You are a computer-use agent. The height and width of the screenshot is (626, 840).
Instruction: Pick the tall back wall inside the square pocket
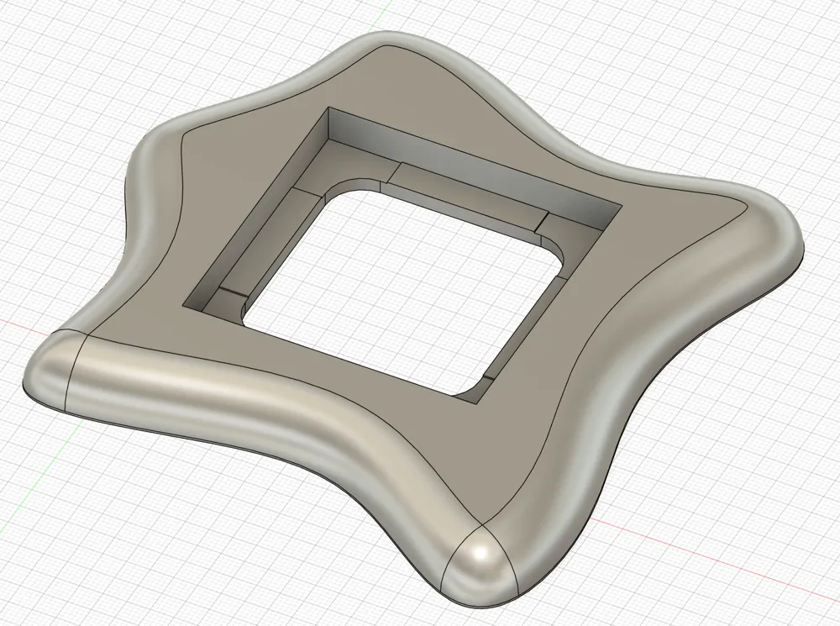[474, 170]
